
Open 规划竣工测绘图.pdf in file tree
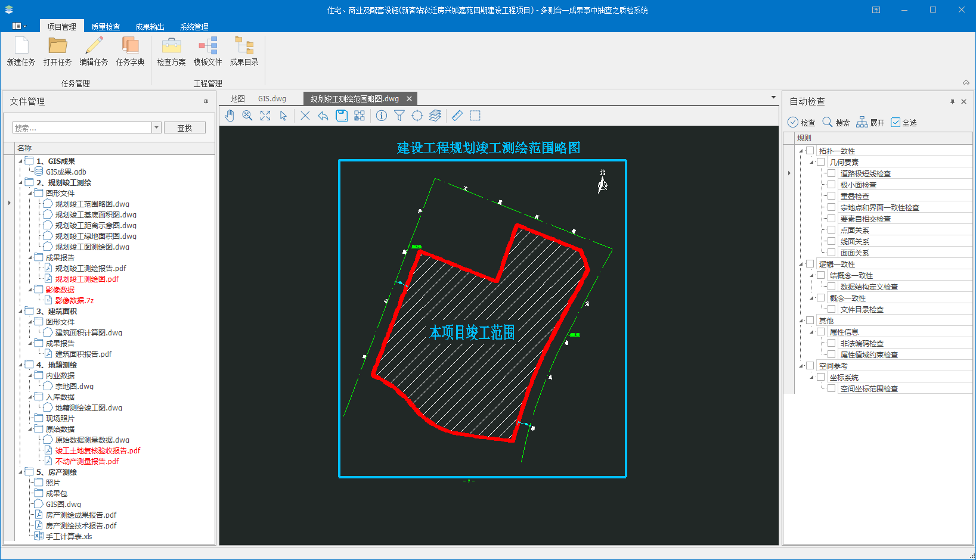point(87,279)
